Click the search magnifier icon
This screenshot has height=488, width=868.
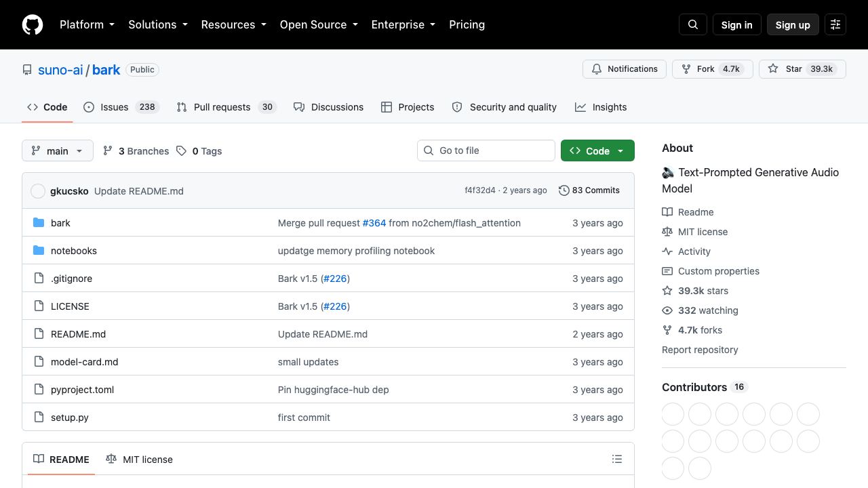[693, 24]
